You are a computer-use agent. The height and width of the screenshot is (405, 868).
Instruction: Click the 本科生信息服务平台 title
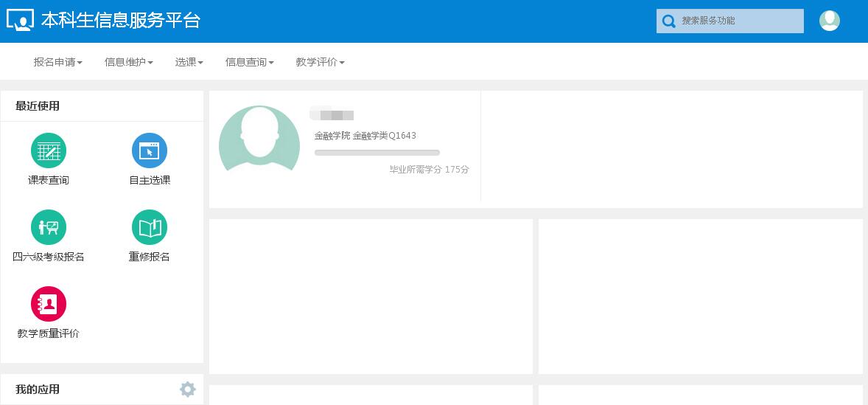click(121, 21)
